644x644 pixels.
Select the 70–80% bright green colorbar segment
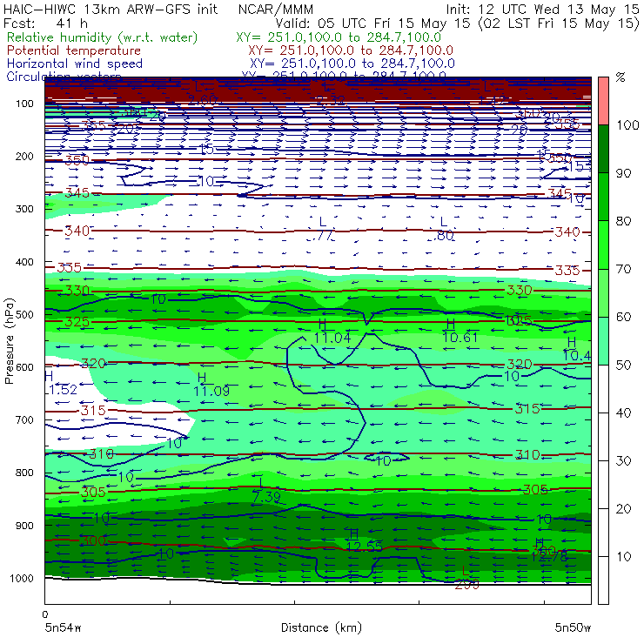pos(603,245)
